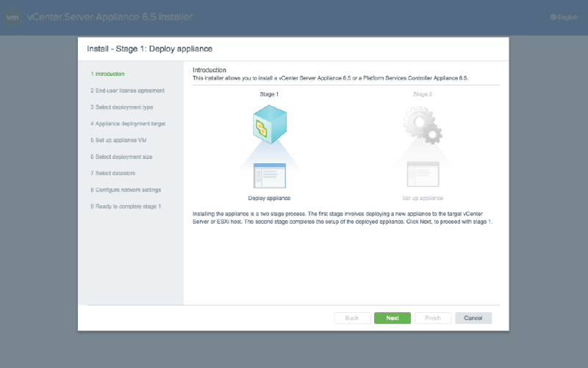Open Ready to complete stage 1

[127, 206]
